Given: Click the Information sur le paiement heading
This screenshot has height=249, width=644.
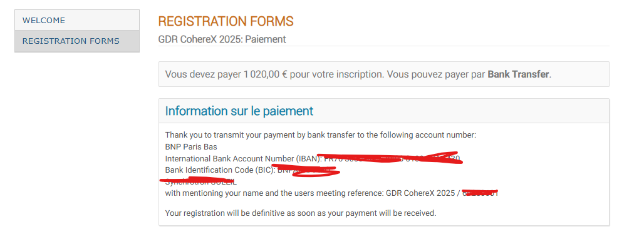Looking at the screenshot, I should tap(239, 111).
